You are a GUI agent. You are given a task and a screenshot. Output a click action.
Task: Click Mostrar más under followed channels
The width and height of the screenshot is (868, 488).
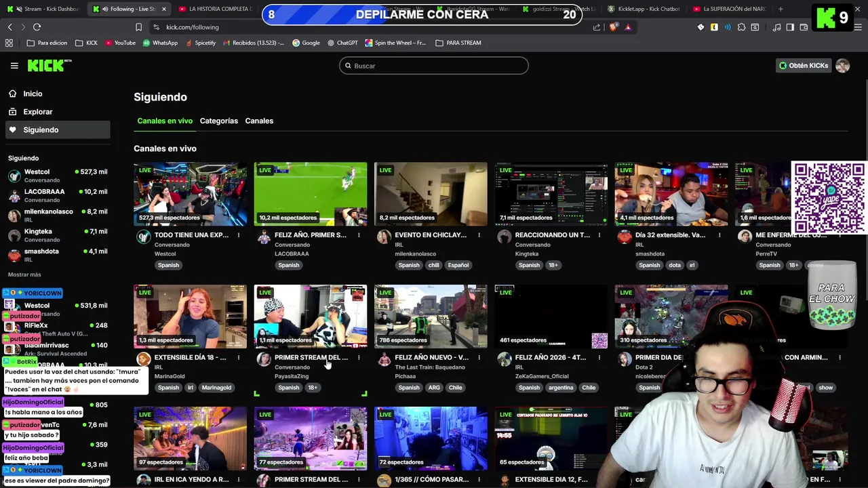coord(24,274)
